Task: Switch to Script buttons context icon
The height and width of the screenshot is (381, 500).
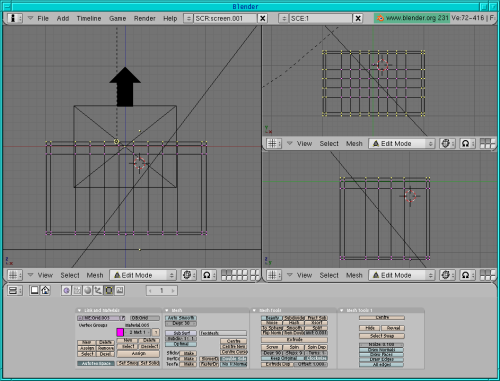Action: point(77,291)
